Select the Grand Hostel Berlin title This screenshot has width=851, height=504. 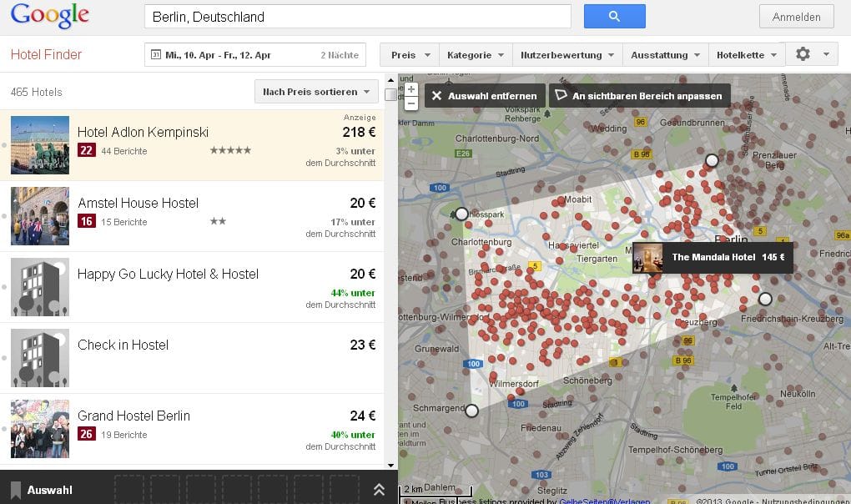coord(133,416)
